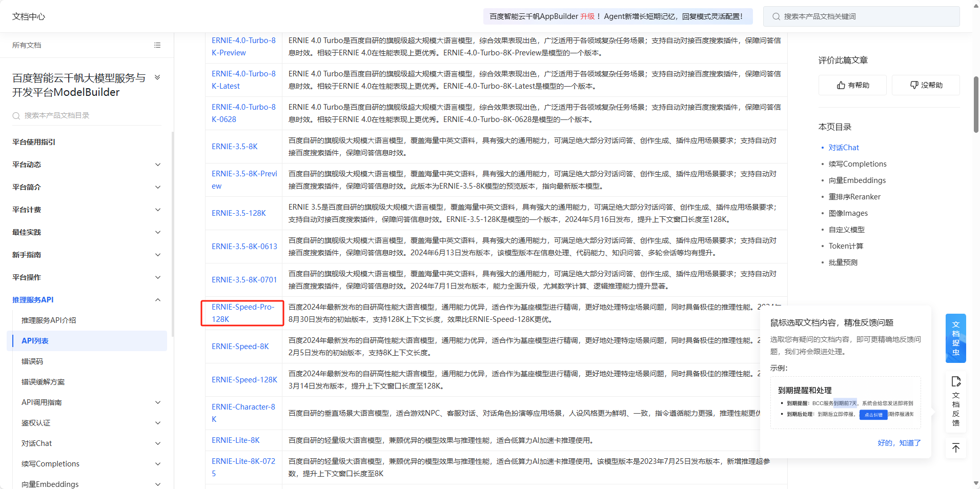Open ERNIE-Lite-8K link
The height and width of the screenshot is (489, 980).
pyautogui.click(x=236, y=440)
